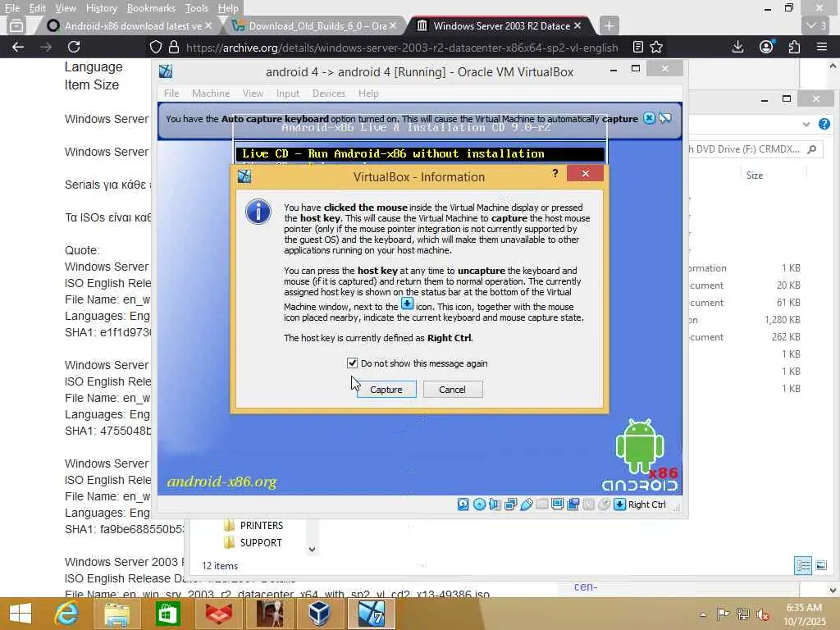
Task: Open the extensions puzzle icon
Action: pyautogui.click(x=794, y=47)
